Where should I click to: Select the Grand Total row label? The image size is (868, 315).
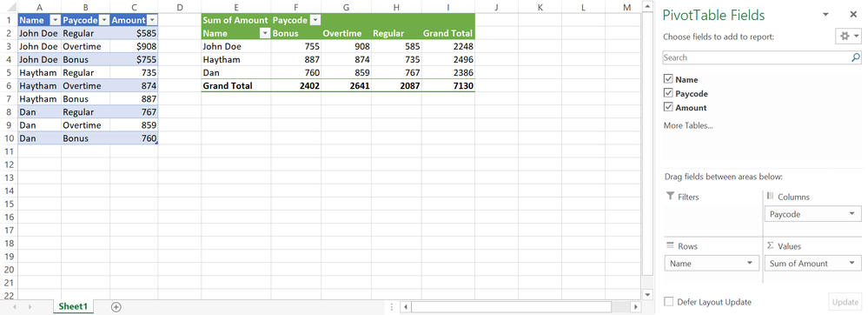pyautogui.click(x=235, y=86)
